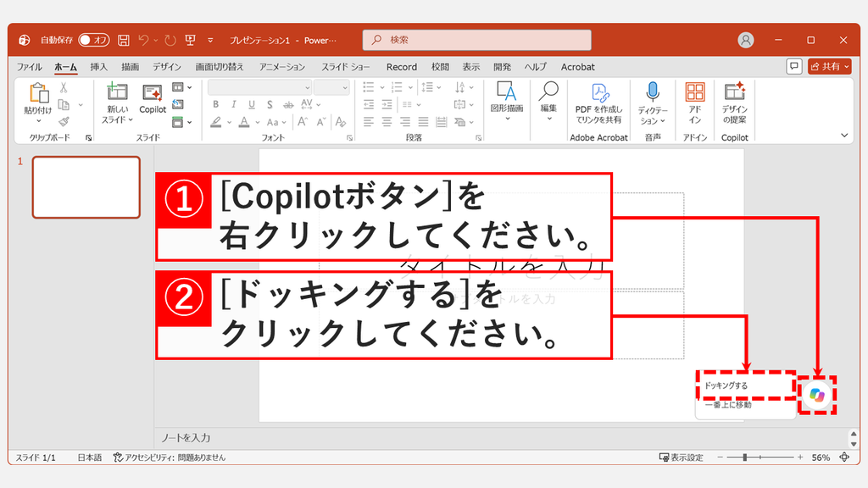
Task: Click the 新しいスライド button
Action: coord(117,104)
